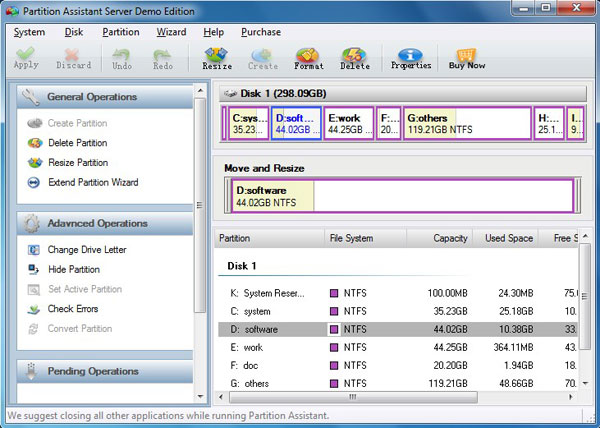
Task: Click Hide Partition in sidebar
Action: (73, 270)
